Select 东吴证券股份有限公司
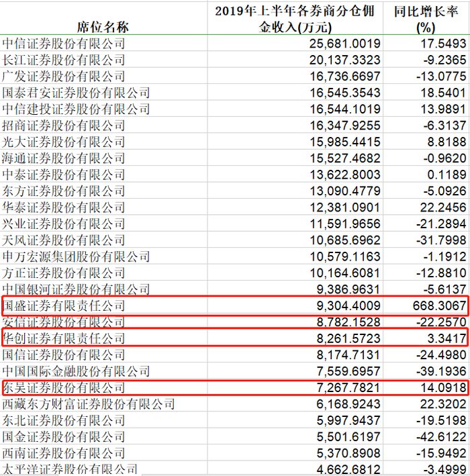 (x=64, y=387)
